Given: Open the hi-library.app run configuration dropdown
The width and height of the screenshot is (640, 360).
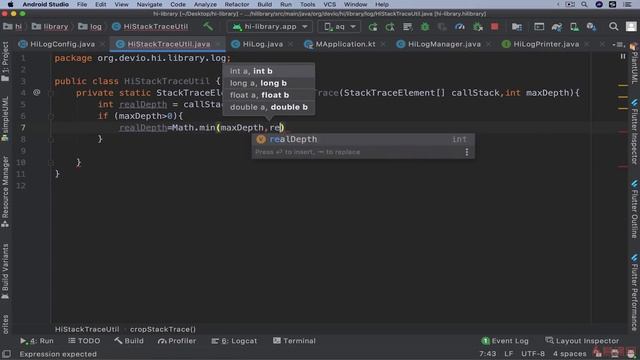Looking at the screenshot, I should (x=270, y=27).
